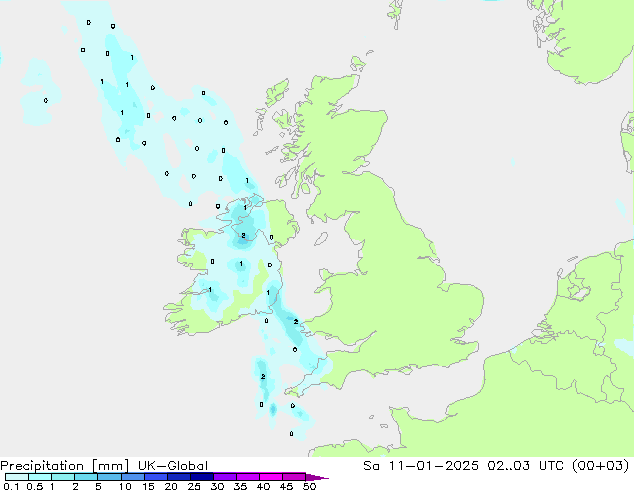Pick the 15–20 mm legend color swatch
Viewport: 634px width, 490px height.
pyautogui.click(x=156, y=477)
